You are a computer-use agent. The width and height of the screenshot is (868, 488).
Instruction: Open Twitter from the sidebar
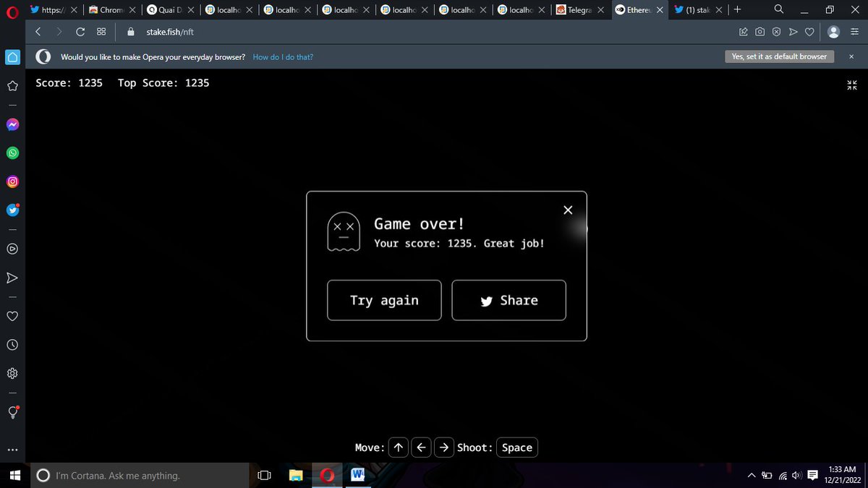point(12,210)
